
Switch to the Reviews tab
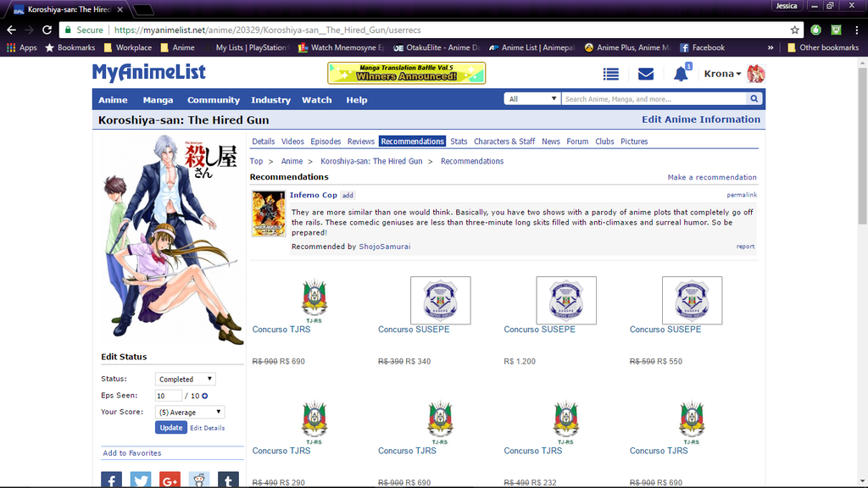tap(361, 141)
